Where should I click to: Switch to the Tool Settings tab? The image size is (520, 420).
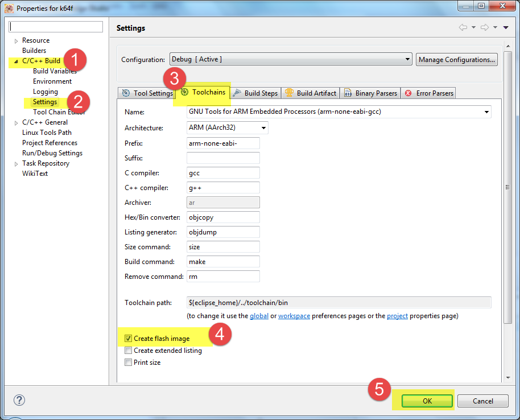click(x=147, y=93)
